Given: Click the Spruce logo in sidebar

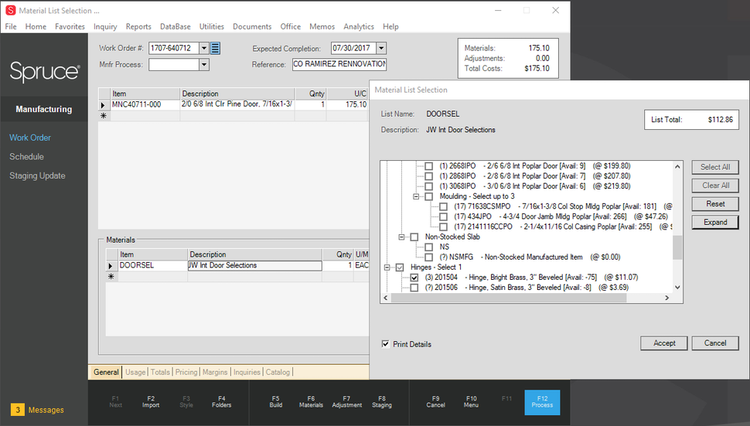Looking at the screenshot, I should coord(44,72).
